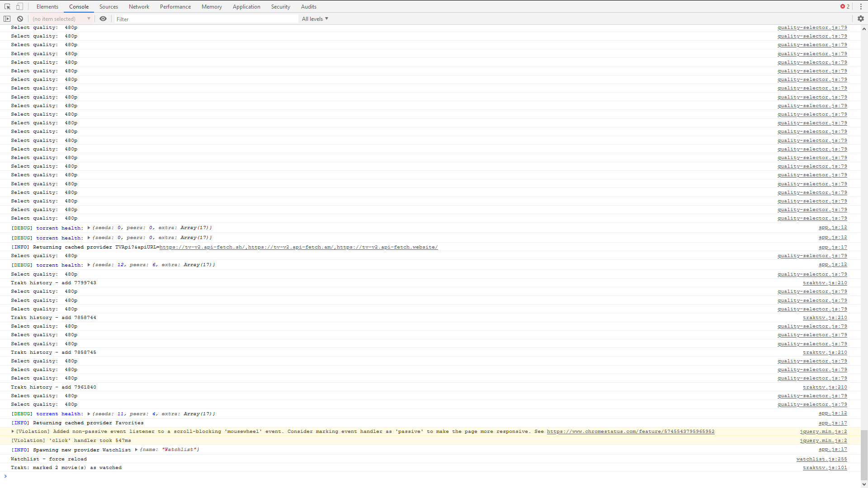
Task: Focus the console Filter field
Action: pyautogui.click(x=206, y=19)
